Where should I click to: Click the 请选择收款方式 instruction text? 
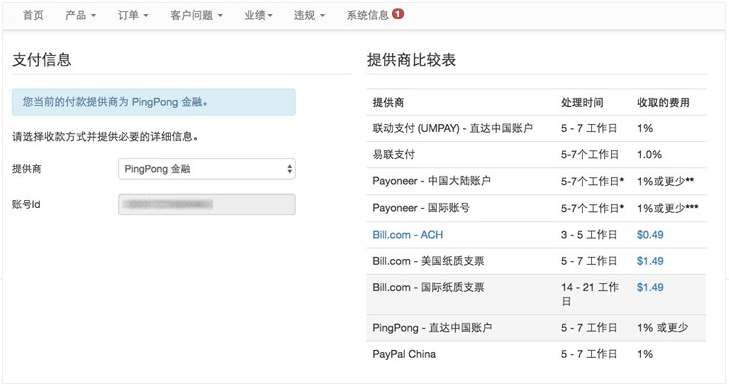click(x=105, y=137)
